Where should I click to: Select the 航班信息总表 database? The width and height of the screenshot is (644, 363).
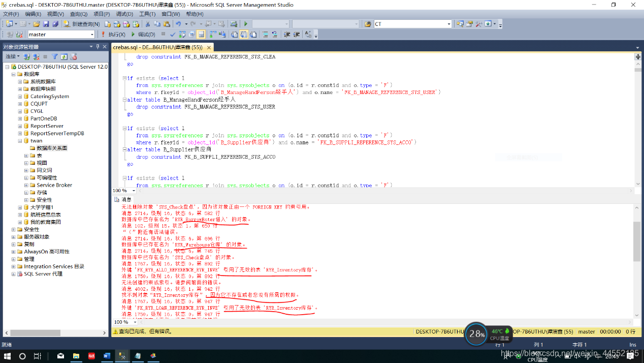(x=45, y=215)
